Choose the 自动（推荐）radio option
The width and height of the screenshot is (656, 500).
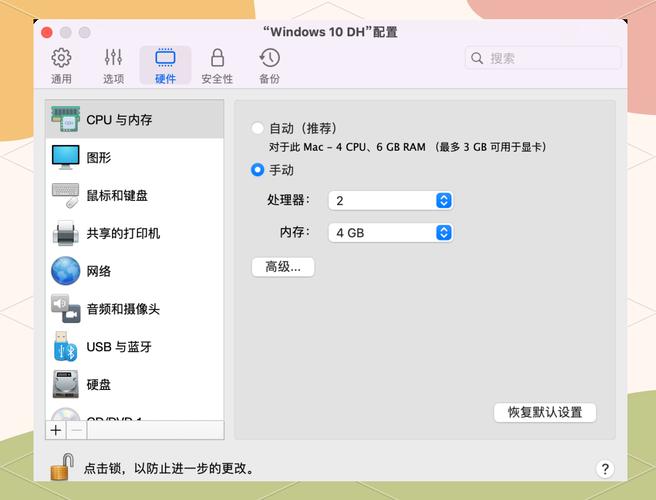(x=257, y=128)
